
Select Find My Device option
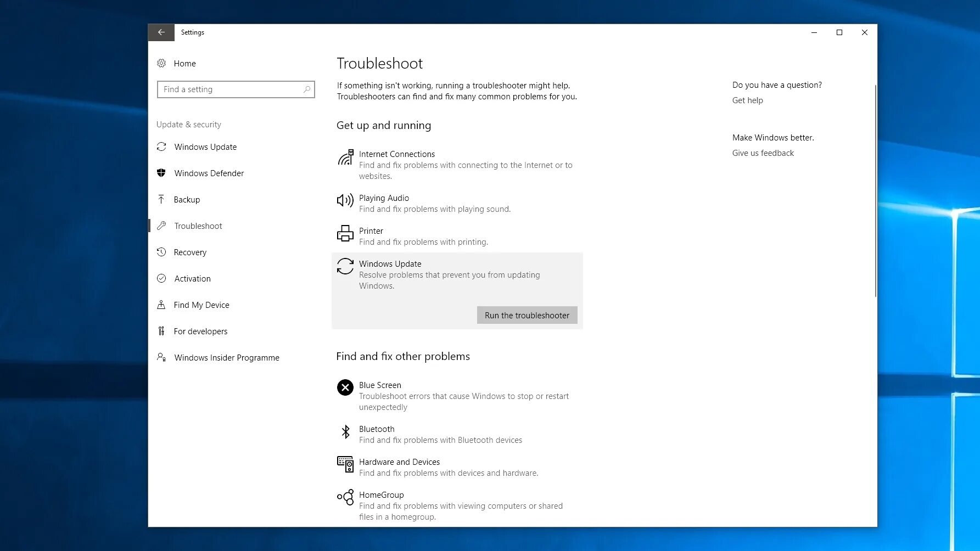[201, 305]
